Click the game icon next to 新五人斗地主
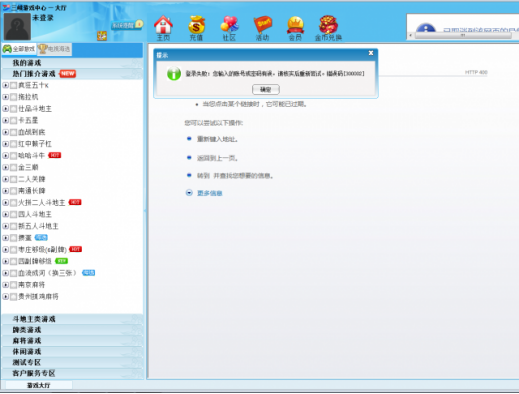Viewport: 519px width, 394px height. point(14,226)
